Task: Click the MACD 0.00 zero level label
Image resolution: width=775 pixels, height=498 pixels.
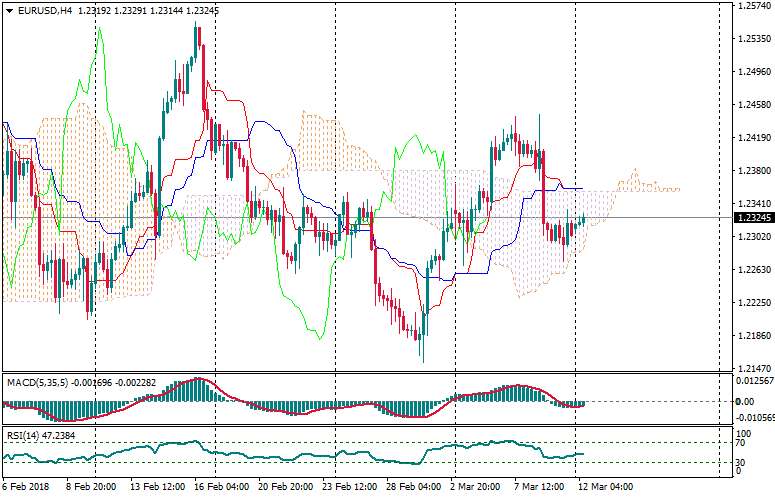Action: (744, 401)
